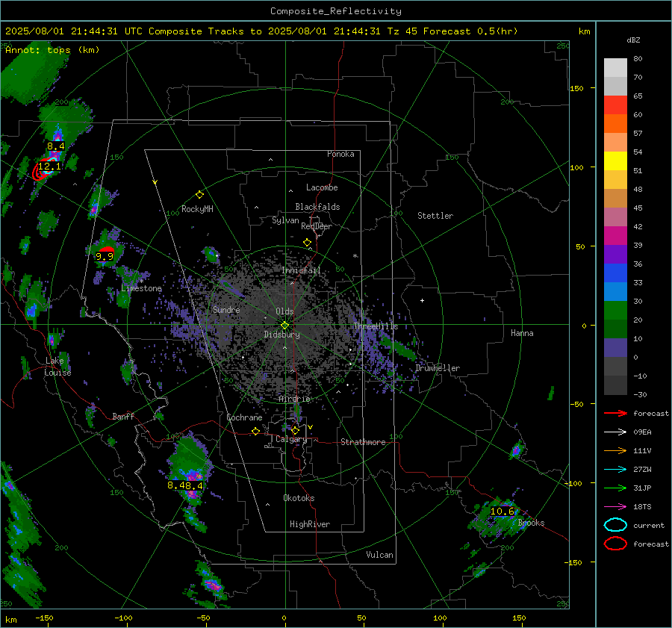The width and height of the screenshot is (672, 628).
Task: Click the red swatch in dBZ scale
Action: point(615,105)
